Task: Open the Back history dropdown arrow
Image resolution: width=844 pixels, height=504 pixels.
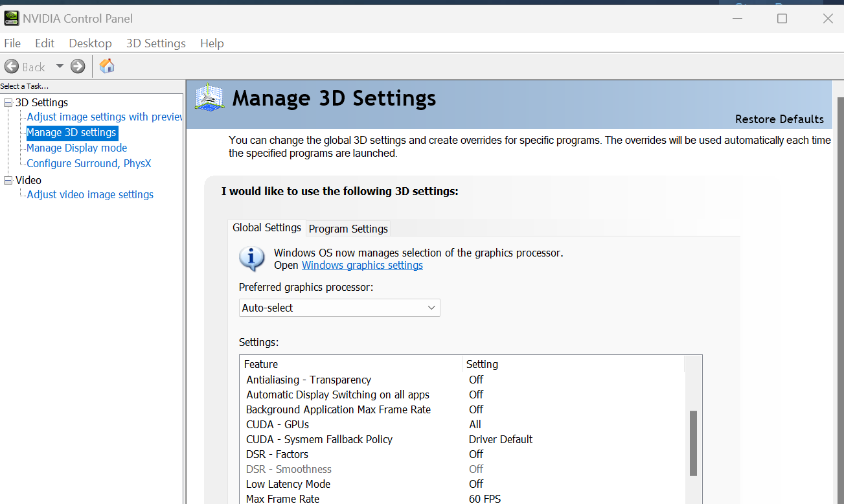Action: click(60, 66)
